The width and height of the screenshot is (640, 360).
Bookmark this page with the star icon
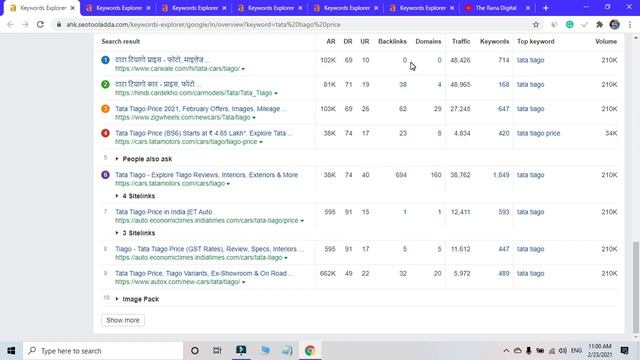click(536, 24)
